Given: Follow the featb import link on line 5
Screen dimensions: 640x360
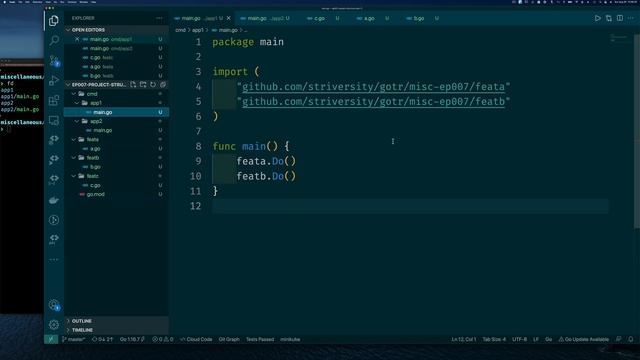Looking at the screenshot, I should click(373, 102).
